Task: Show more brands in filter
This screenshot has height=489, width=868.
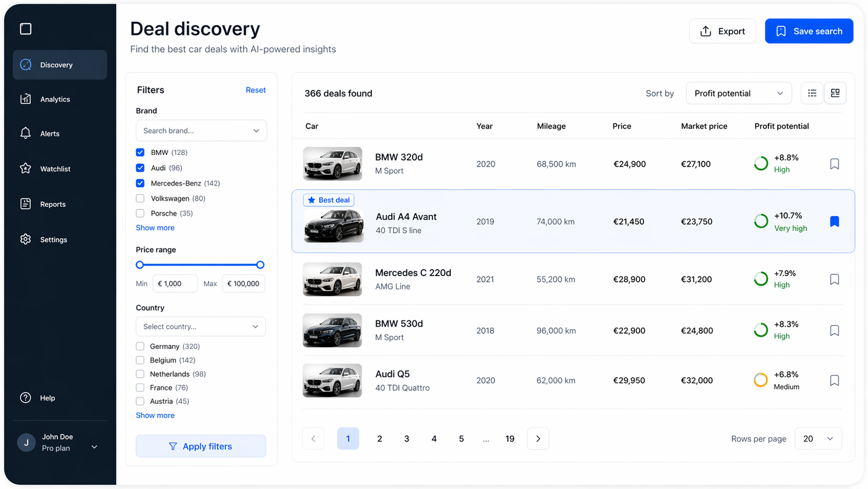Action: click(x=155, y=228)
